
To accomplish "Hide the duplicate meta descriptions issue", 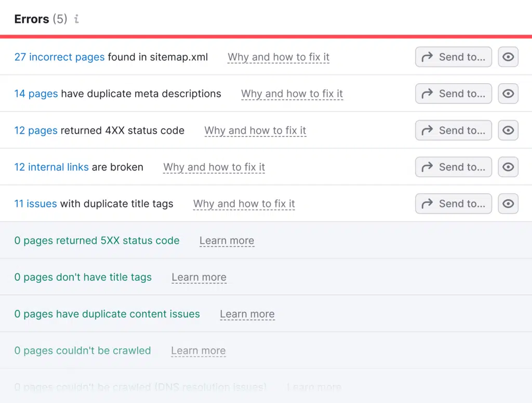I will [508, 94].
